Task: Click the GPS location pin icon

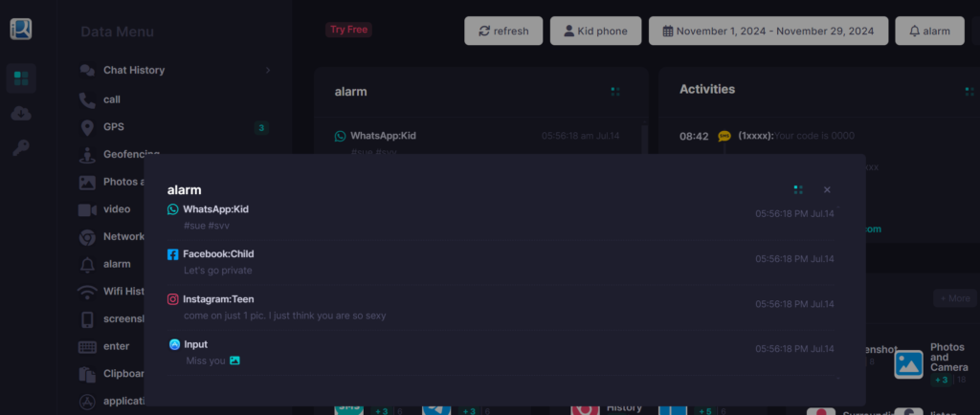Action: (x=87, y=128)
